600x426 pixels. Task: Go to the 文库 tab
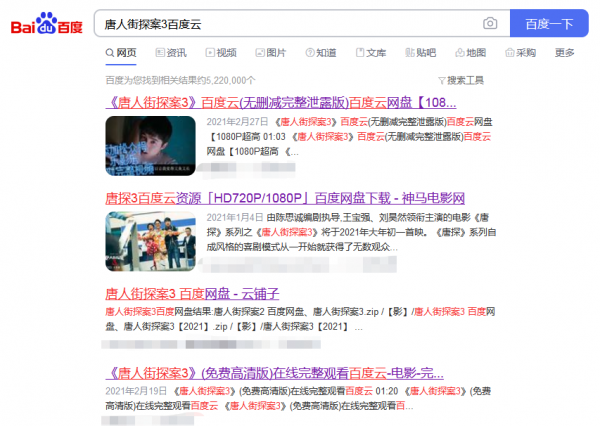(371, 52)
